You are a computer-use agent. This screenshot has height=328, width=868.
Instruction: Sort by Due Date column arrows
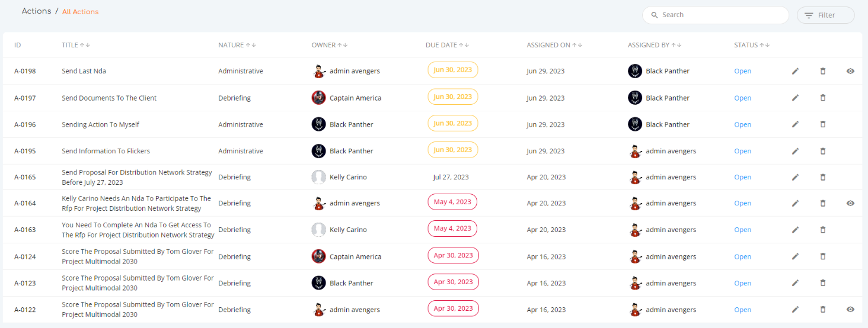(464, 45)
